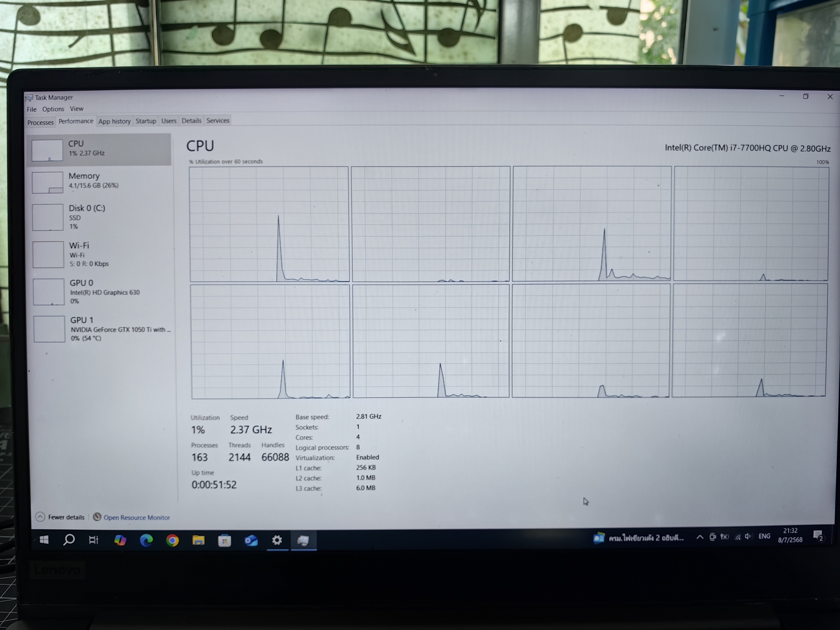
Task: Open taskbar Search icon
Action: (69, 540)
